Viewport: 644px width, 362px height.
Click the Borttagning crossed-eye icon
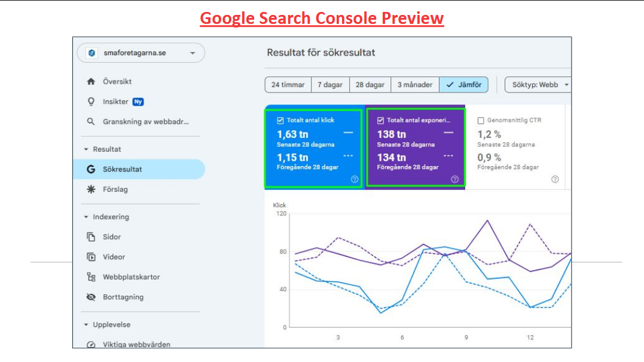[x=91, y=297]
